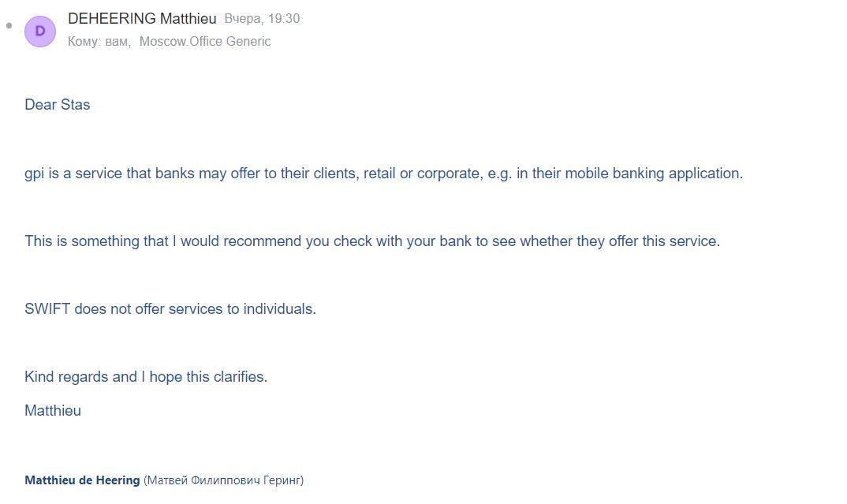Screen dimensions: 847x504
Task: Click the Кому: recipients label
Action: [x=84, y=42]
